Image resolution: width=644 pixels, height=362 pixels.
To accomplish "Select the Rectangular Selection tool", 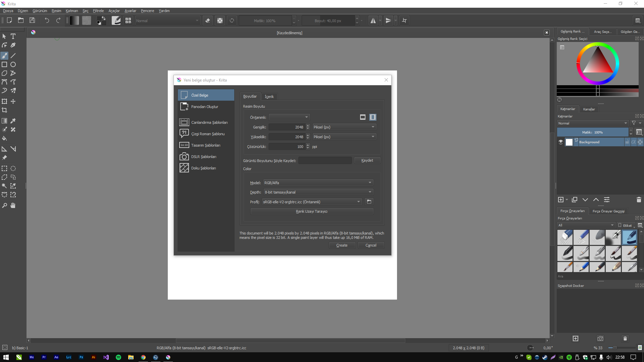I will coord(4,168).
